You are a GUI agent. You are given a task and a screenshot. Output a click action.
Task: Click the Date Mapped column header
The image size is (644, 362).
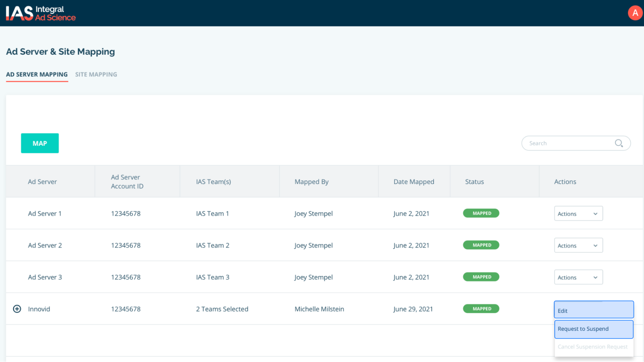coord(414,182)
